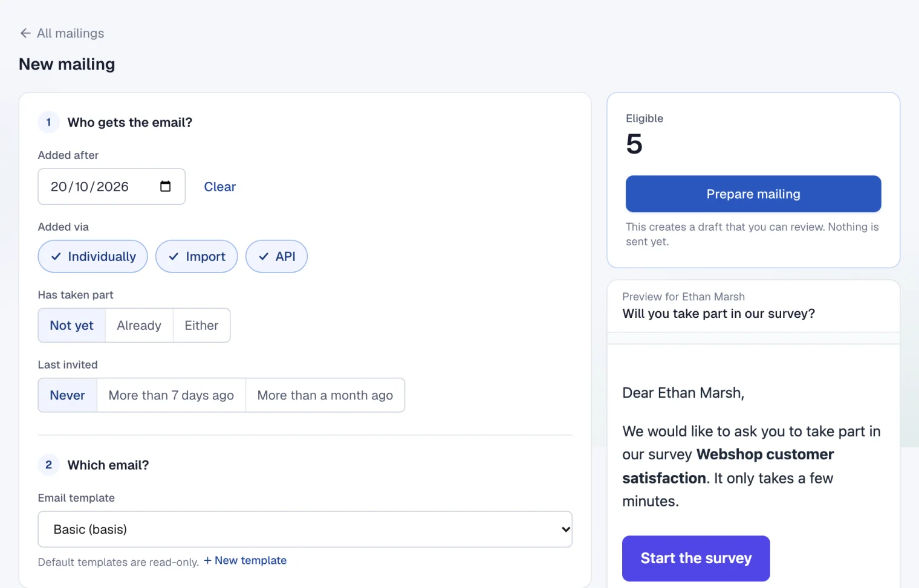Click the subject Will you take part in our survey?
919x588 pixels.
(x=718, y=314)
